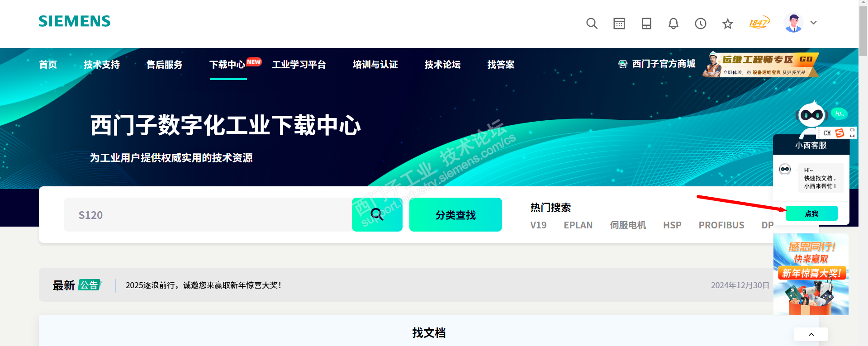Image resolution: width=868 pixels, height=346 pixels.
Task: Click the 西门子数字化工业下载中心 headline
Action: pyautogui.click(x=226, y=125)
